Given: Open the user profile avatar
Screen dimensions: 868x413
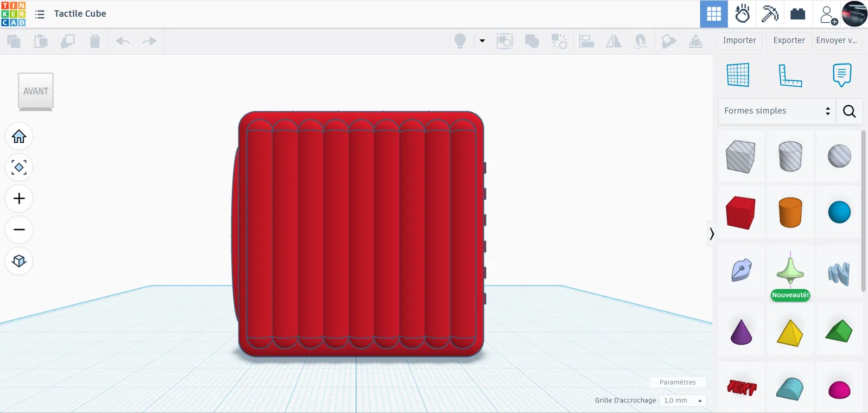Looking at the screenshot, I should point(854,14).
